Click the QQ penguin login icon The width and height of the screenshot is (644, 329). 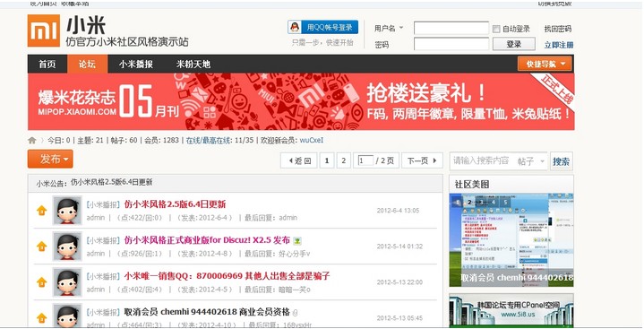(x=295, y=27)
